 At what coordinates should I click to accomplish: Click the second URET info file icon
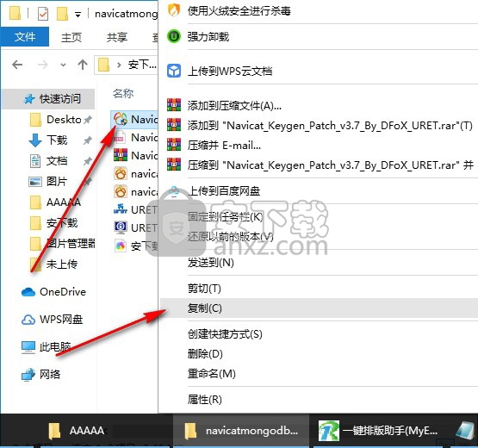tap(121, 227)
